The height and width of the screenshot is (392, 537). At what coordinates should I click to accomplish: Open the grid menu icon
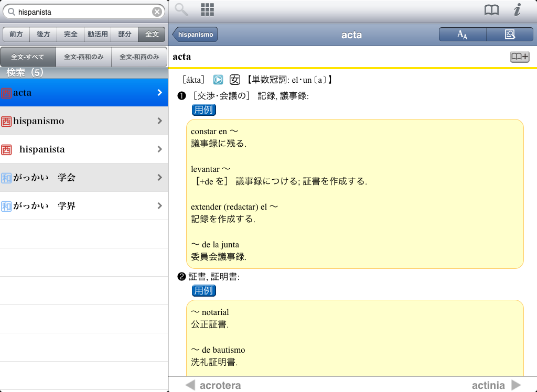click(x=208, y=9)
